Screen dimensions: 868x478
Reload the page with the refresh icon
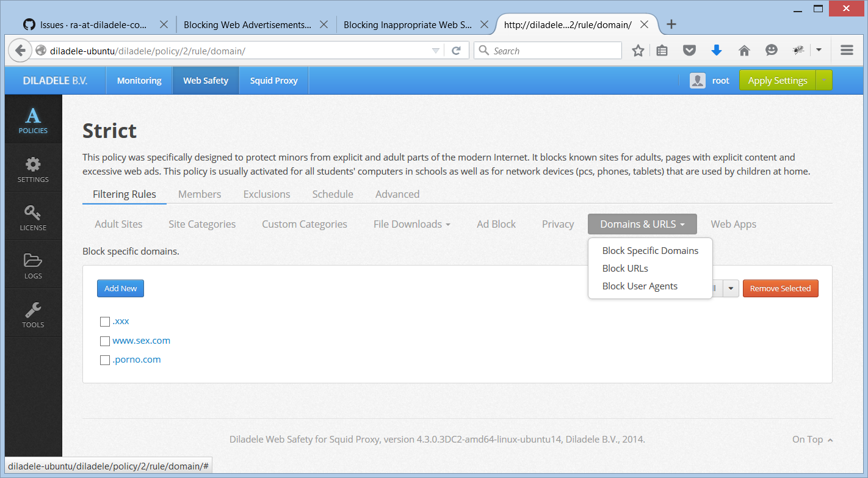[x=455, y=51]
